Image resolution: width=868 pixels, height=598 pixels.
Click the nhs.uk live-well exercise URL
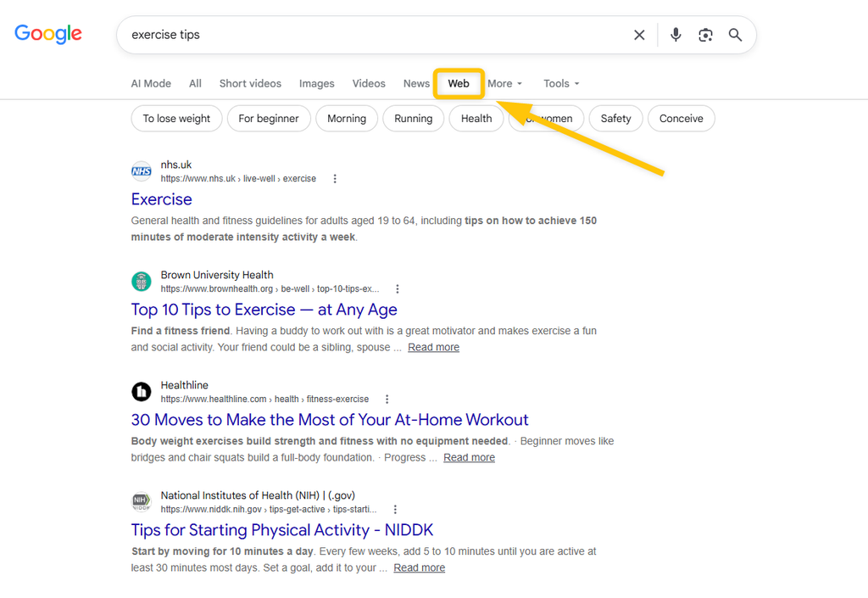tap(238, 179)
